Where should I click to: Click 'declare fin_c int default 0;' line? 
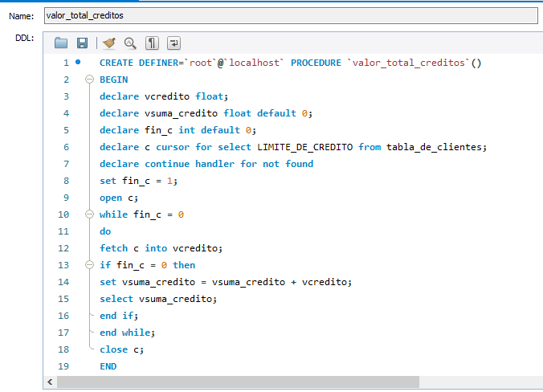pyautogui.click(x=178, y=130)
